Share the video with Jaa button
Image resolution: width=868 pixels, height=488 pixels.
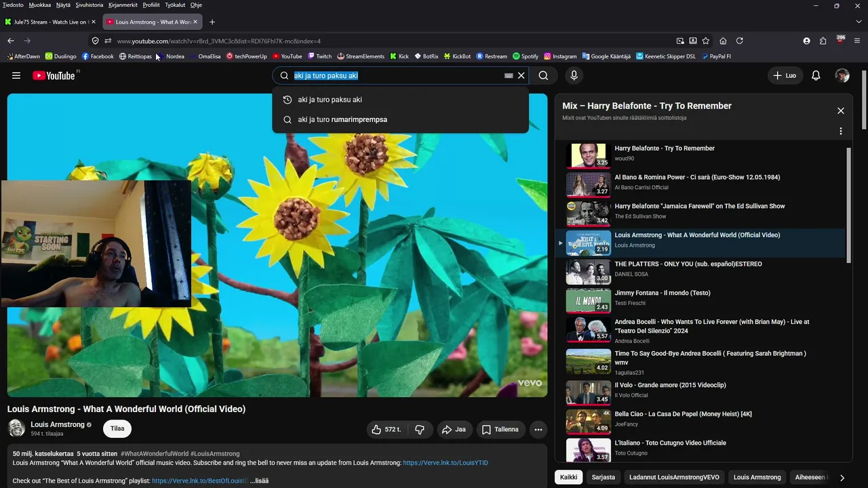(454, 429)
